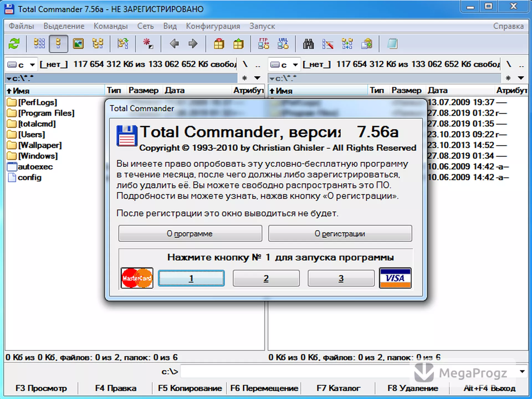Screen dimensions: 532x399
Task: Open the Выделение menu
Action: pos(64,26)
